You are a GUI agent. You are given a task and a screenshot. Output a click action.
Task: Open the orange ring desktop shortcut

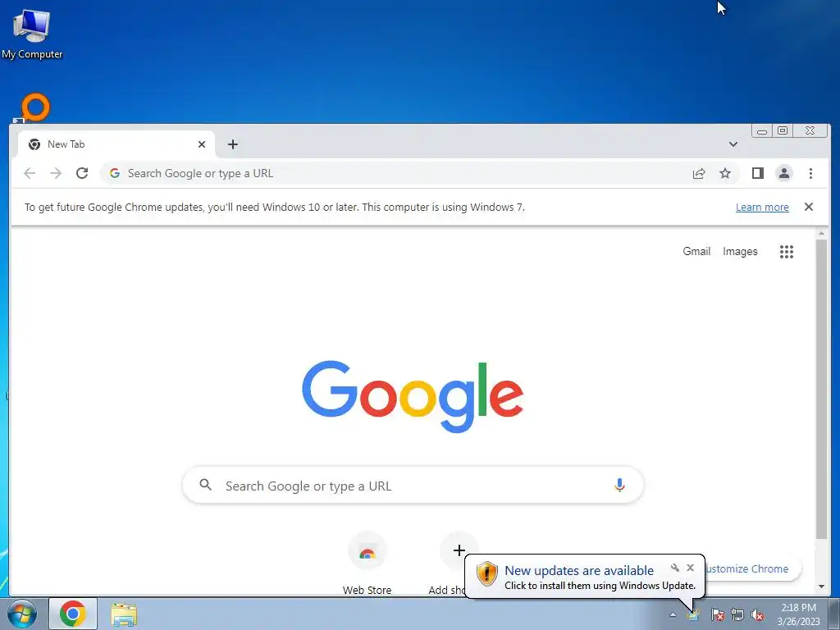coord(34,107)
